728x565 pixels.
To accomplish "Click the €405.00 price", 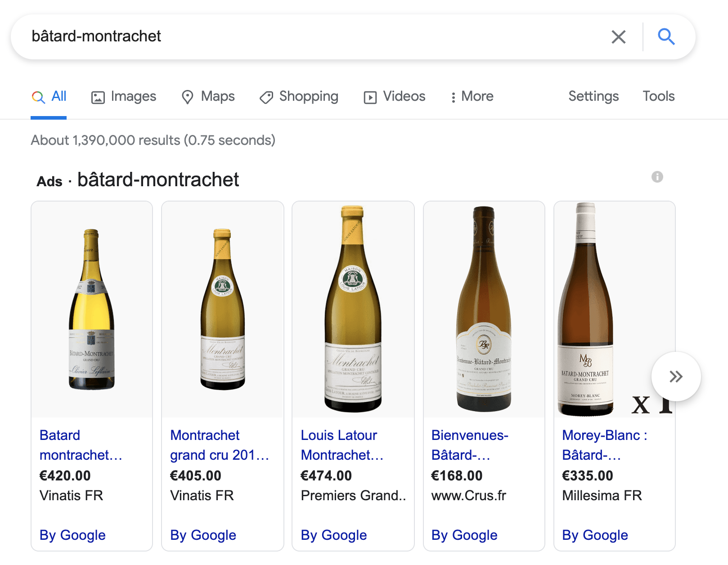I will click(x=196, y=475).
